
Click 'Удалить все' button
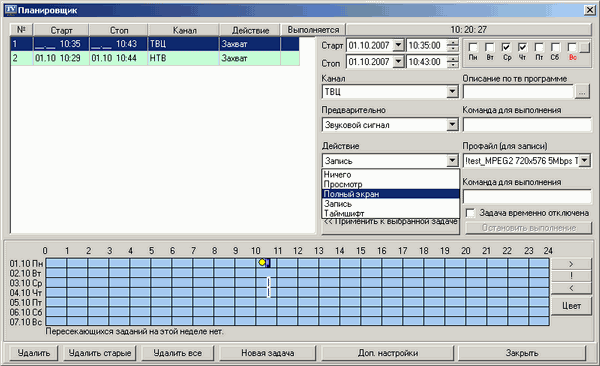click(178, 353)
